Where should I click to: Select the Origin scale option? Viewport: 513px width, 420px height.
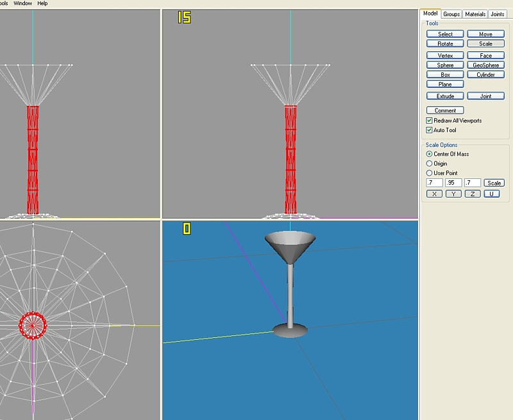[x=430, y=164]
